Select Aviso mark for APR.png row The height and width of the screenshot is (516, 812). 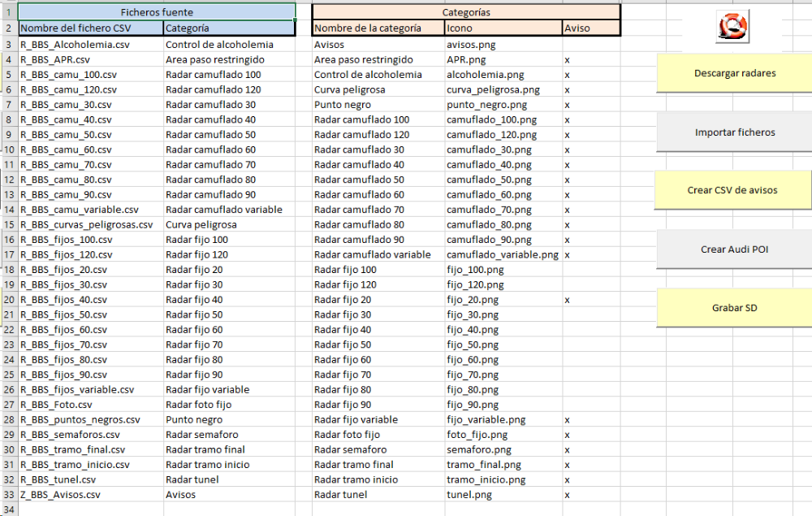pos(567,60)
